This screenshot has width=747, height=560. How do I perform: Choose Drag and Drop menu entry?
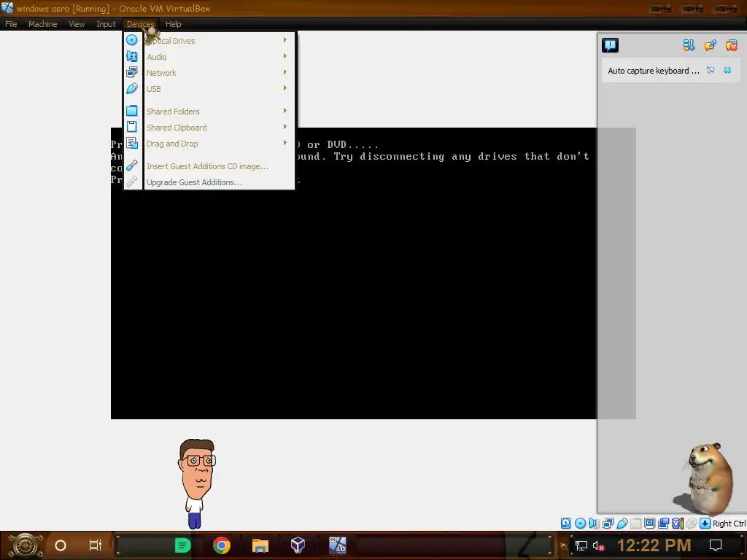[x=209, y=144]
